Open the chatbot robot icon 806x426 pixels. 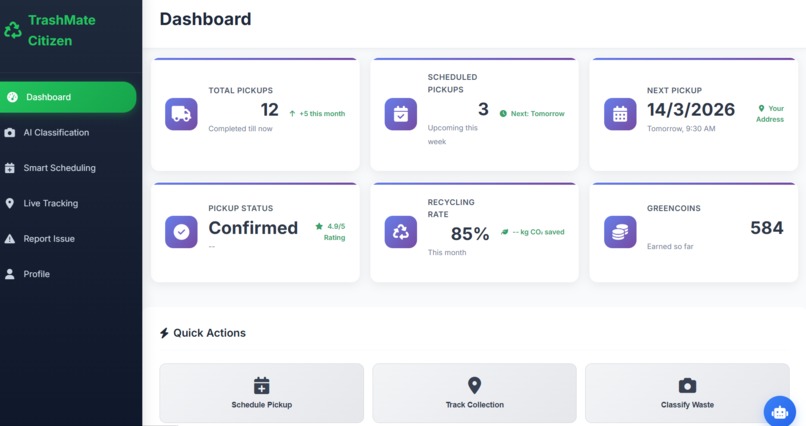(780, 412)
